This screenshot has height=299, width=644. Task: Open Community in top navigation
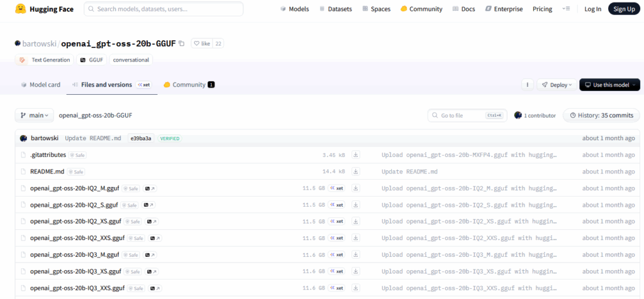click(x=421, y=9)
